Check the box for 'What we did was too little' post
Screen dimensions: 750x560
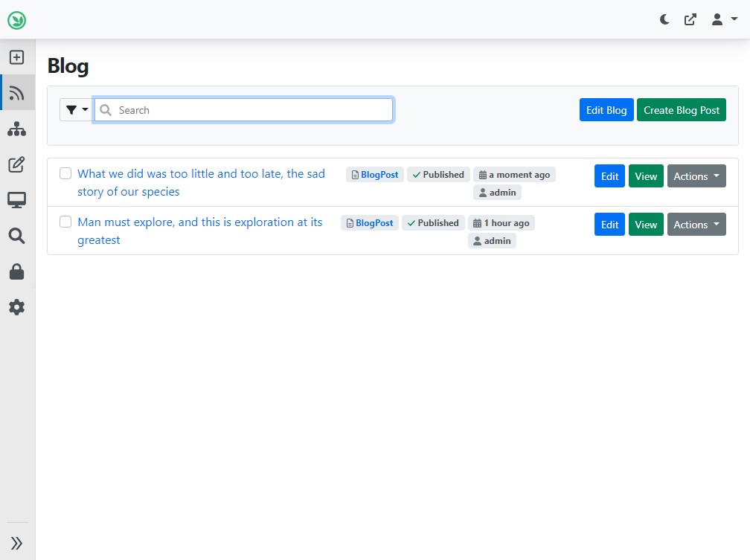point(65,173)
